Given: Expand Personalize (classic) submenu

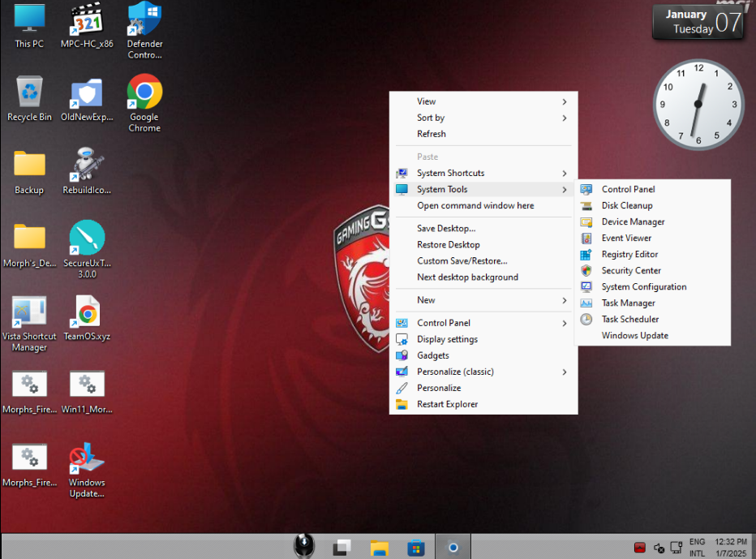Looking at the screenshot, I should [x=483, y=372].
